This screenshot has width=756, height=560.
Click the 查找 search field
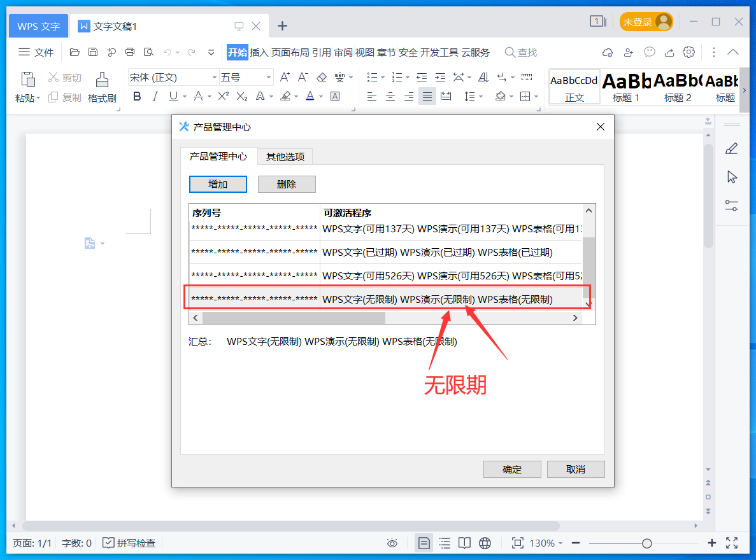point(521,52)
